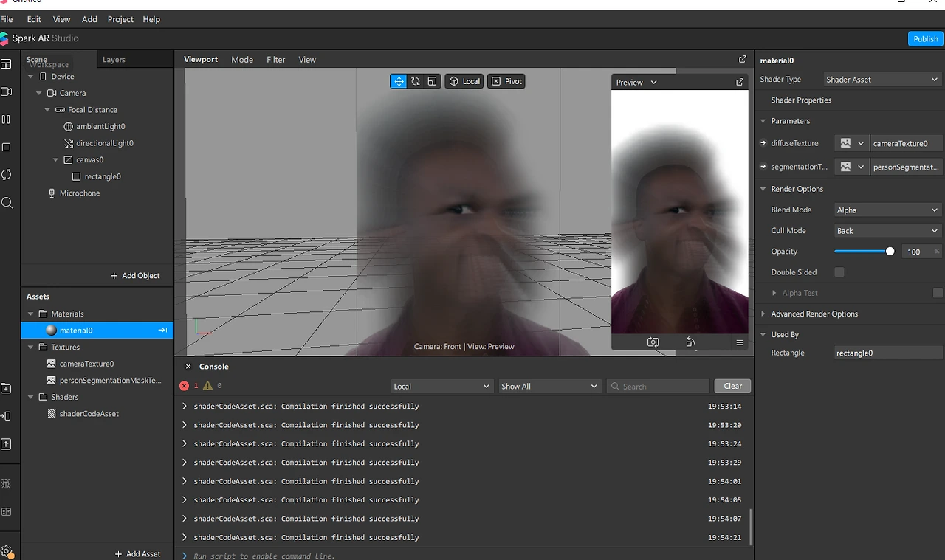Click the reveal arrow on material0 asset row
The width and height of the screenshot is (945, 560).
[163, 331]
